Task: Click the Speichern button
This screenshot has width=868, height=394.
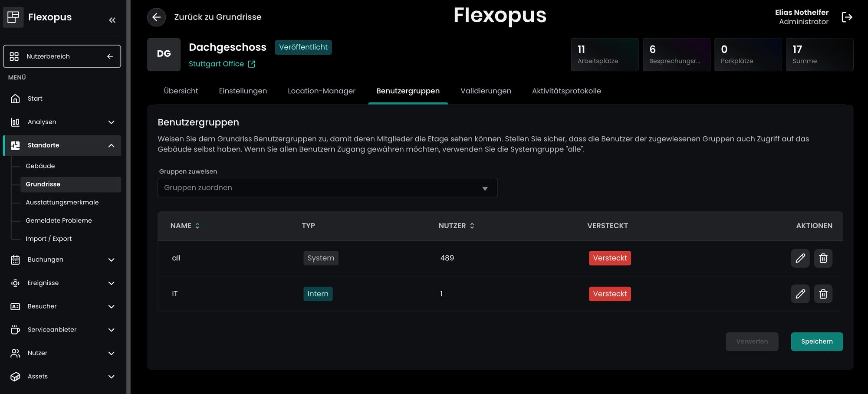Action: coord(816,341)
